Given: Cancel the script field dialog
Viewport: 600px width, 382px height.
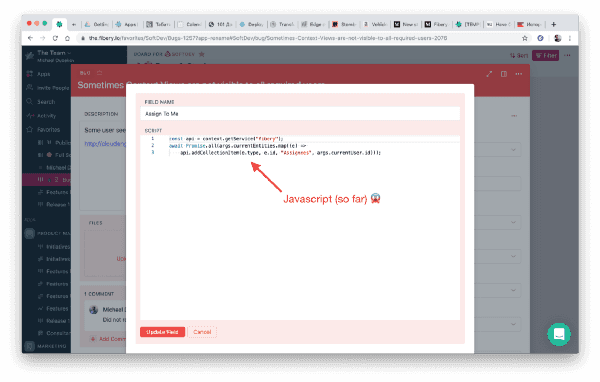Looking at the screenshot, I should [x=202, y=332].
